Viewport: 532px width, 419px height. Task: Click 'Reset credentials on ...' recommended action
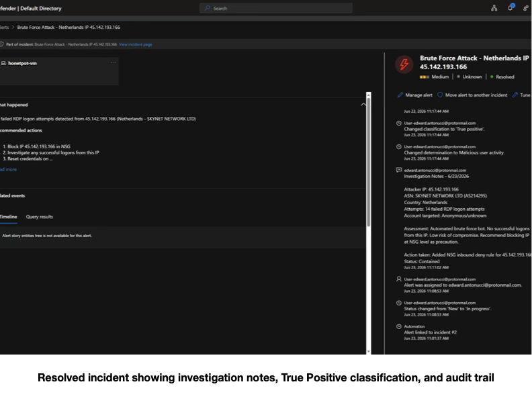[30, 158]
